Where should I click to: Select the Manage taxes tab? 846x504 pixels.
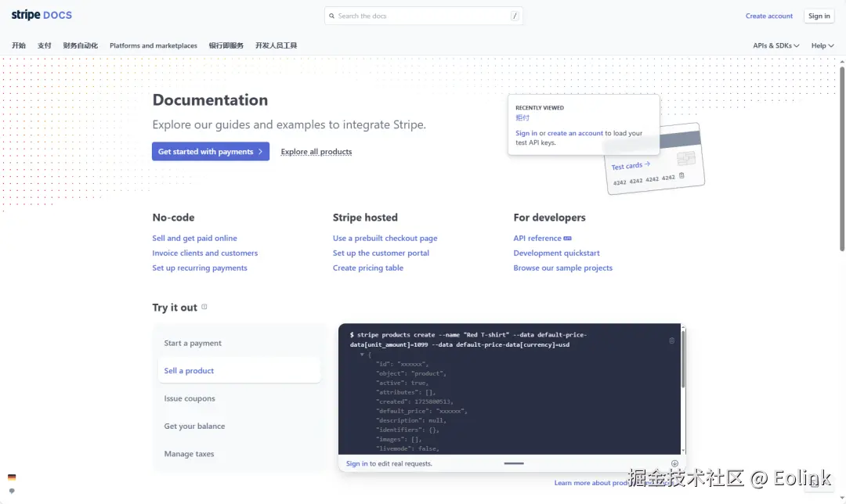coord(239,454)
